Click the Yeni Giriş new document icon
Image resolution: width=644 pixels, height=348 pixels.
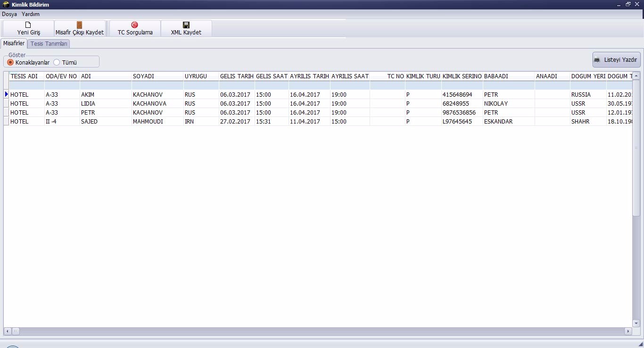coord(28,25)
